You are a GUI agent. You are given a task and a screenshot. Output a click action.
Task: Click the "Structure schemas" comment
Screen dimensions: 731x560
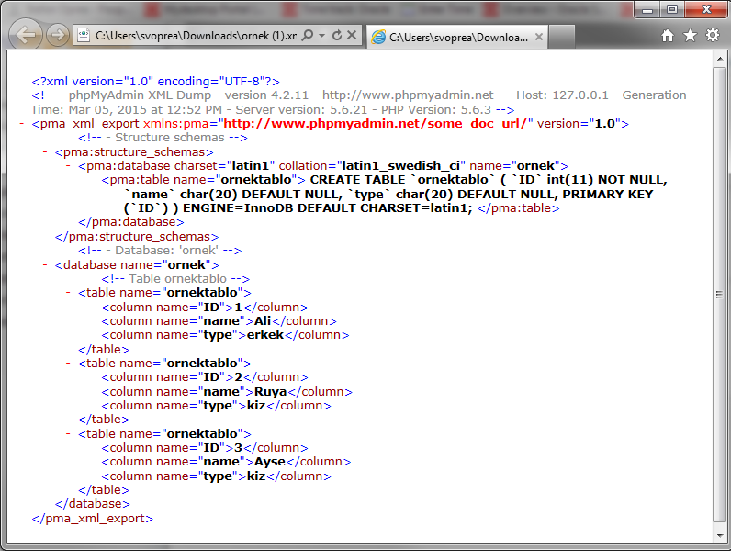click(x=163, y=138)
